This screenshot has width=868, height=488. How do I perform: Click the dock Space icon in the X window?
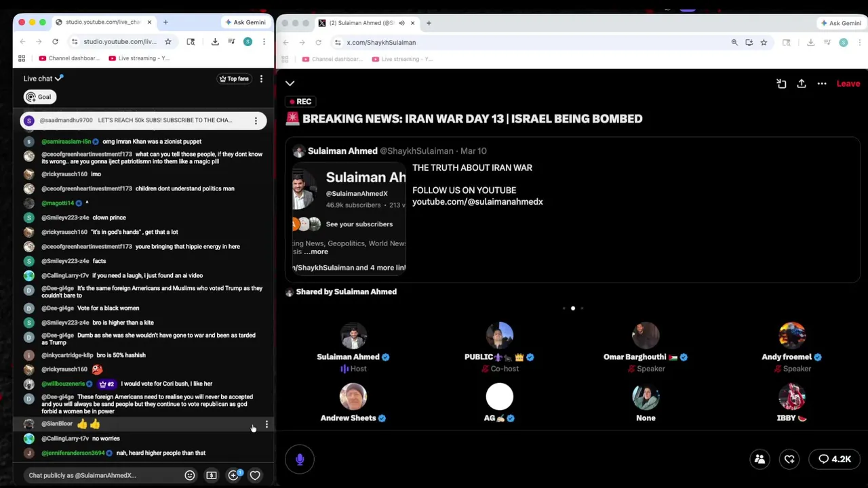(x=781, y=83)
